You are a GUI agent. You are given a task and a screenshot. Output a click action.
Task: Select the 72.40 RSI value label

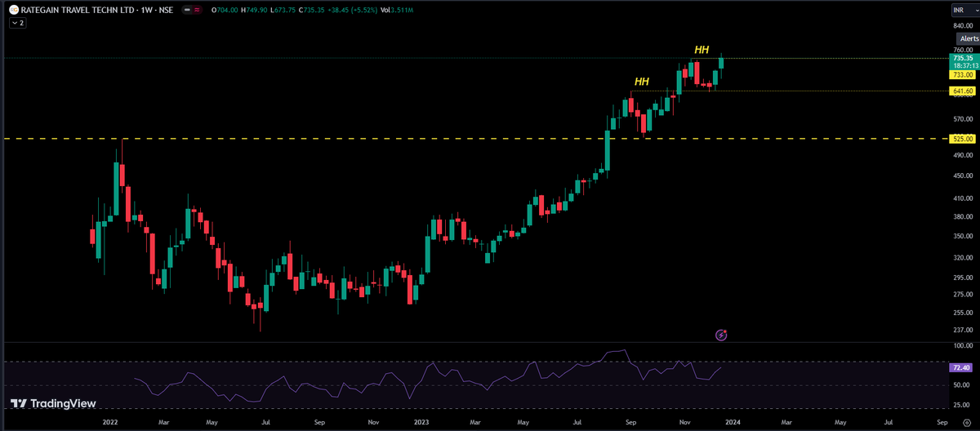click(x=960, y=368)
